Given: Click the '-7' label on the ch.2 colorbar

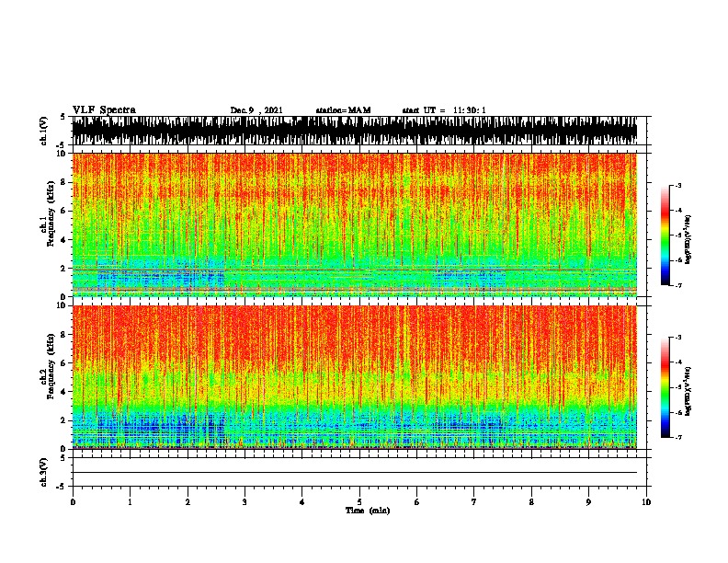Looking at the screenshot, I should [678, 437].
